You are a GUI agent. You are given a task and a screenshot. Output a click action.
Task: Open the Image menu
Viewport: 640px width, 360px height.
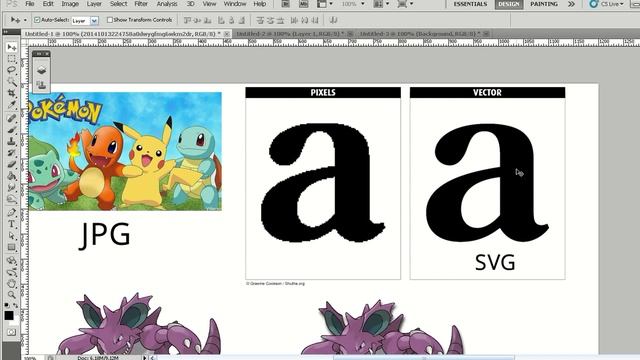point(70,4)
